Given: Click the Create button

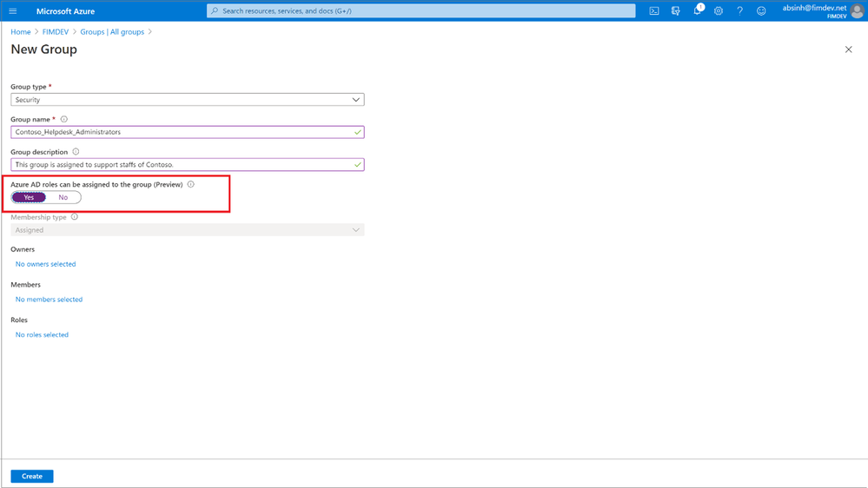Looking at the screenshot, I should pyautogui.click(x=32, y=477).
